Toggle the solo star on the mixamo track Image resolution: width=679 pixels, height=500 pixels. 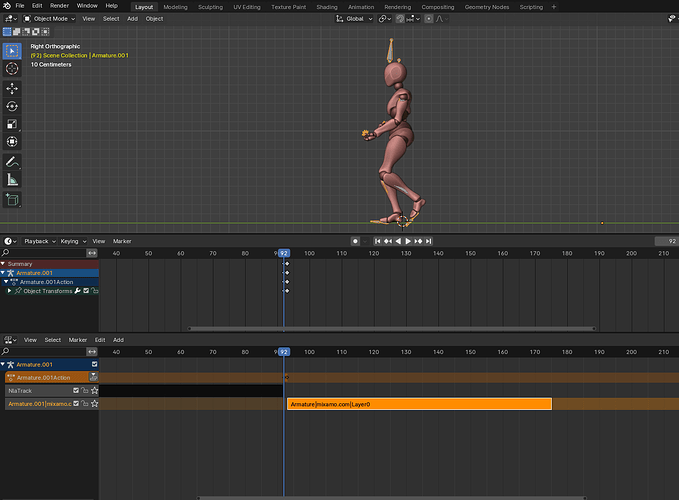click(x=94, y=403)
